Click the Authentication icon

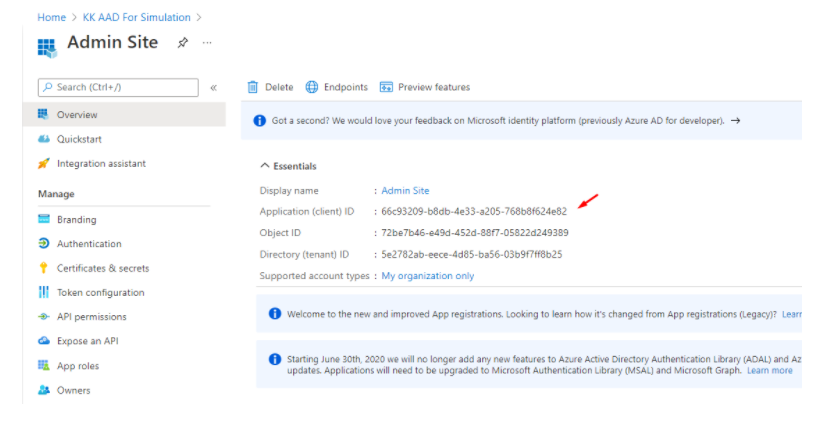[44, 243]
